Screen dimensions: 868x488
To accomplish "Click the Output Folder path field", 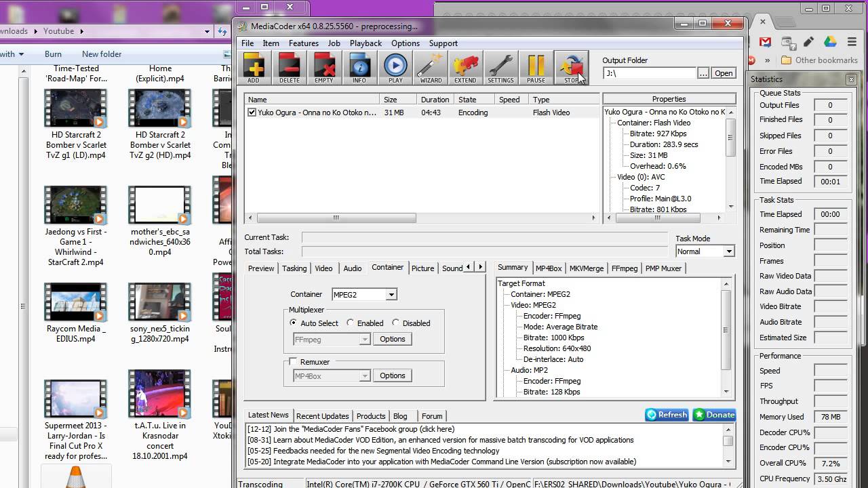I will click(x=650, y=73).
